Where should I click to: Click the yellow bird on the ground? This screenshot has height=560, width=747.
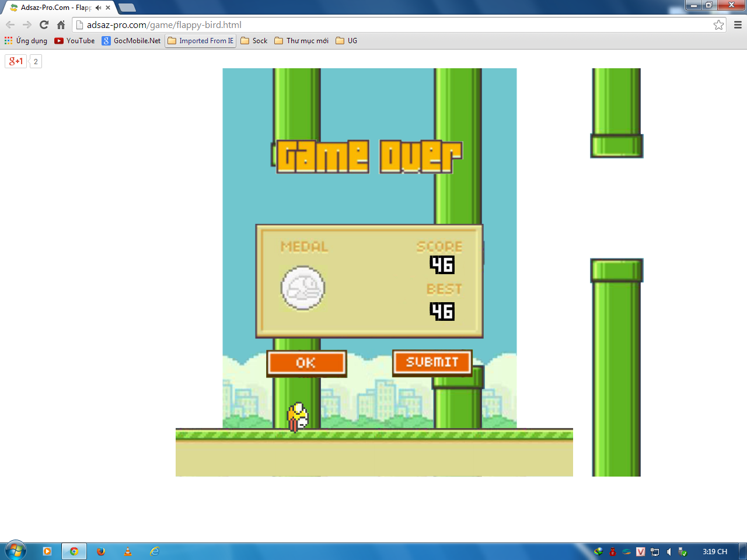[x=298, y=417]
